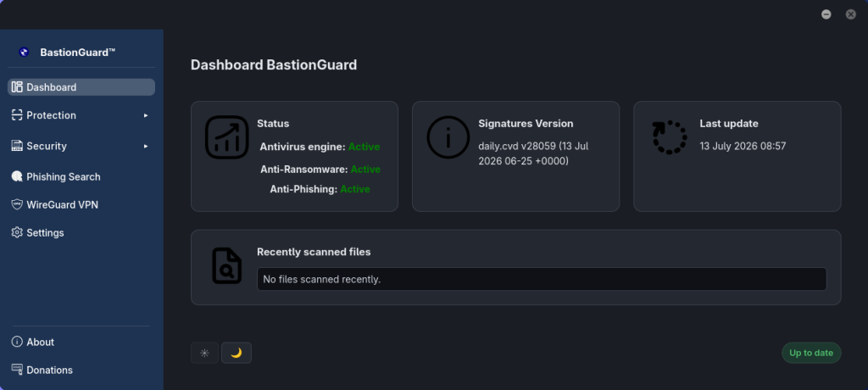Click the Dashboard layout icon in sidebar
868x390 pixels.
[x=17, y=87]
